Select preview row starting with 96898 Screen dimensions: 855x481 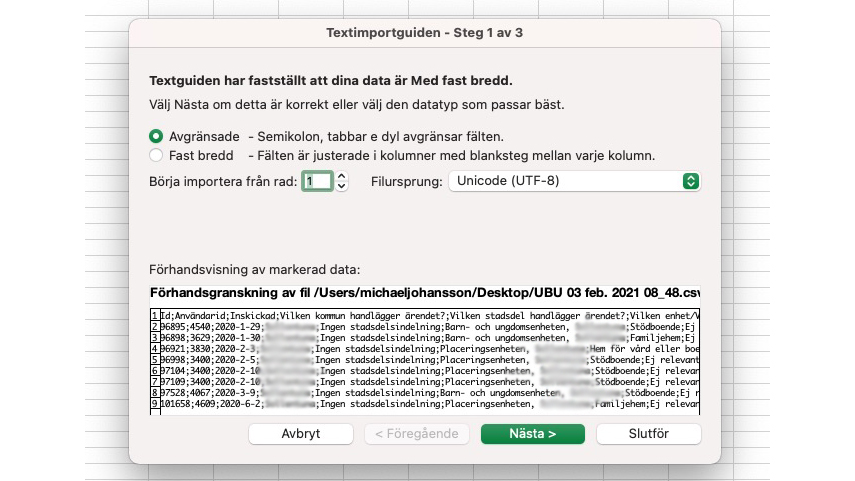point(425,338)
